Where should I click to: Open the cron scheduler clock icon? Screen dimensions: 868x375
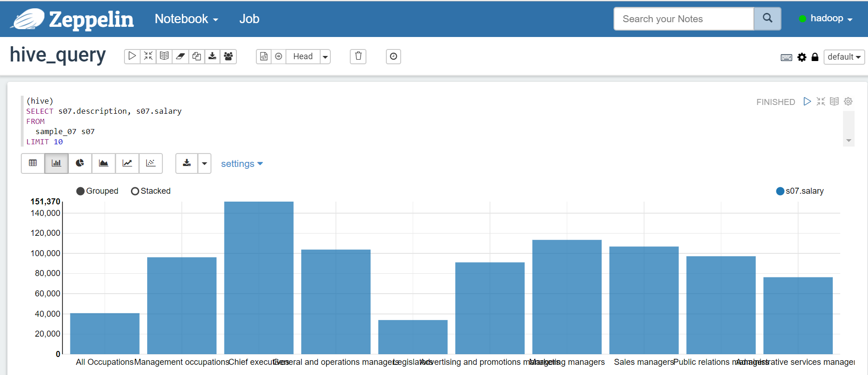[393, 56]
